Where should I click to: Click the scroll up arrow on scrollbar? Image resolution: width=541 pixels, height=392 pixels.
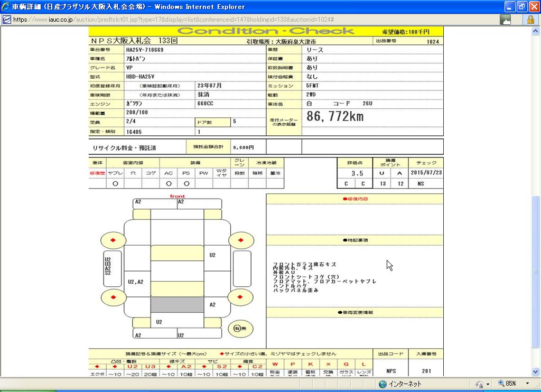(536, 31)
